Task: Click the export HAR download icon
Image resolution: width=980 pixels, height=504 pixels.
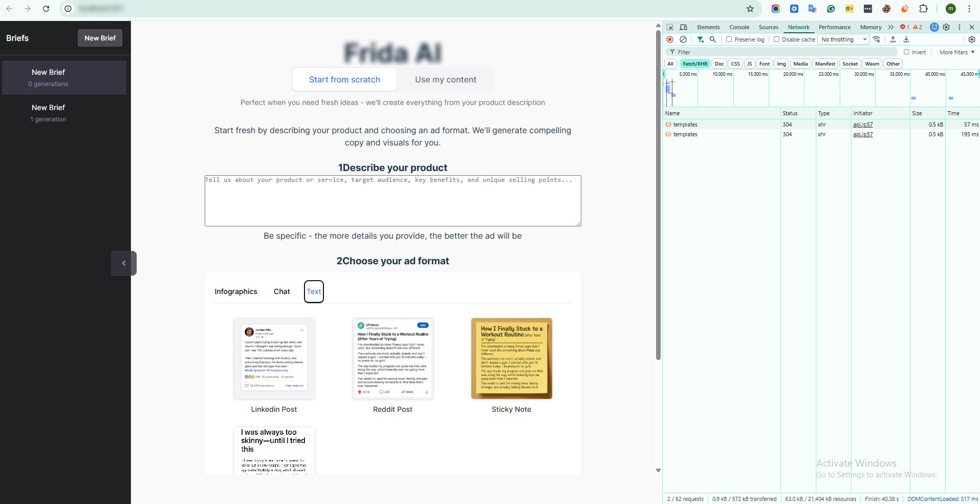Action: click(906, 39)
